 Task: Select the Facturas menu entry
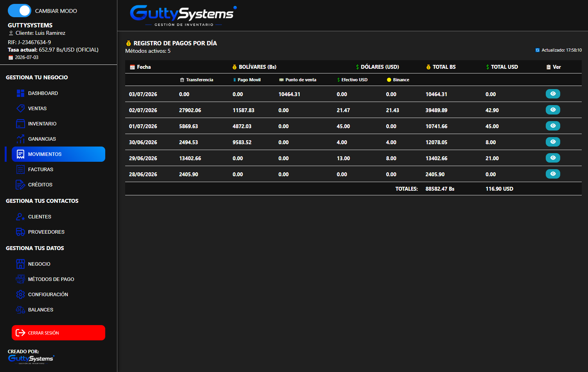[x=58, y=169]
